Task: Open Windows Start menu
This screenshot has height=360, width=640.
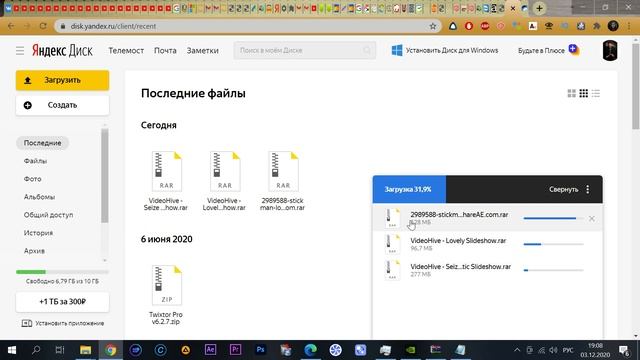Action: (11, 350)
